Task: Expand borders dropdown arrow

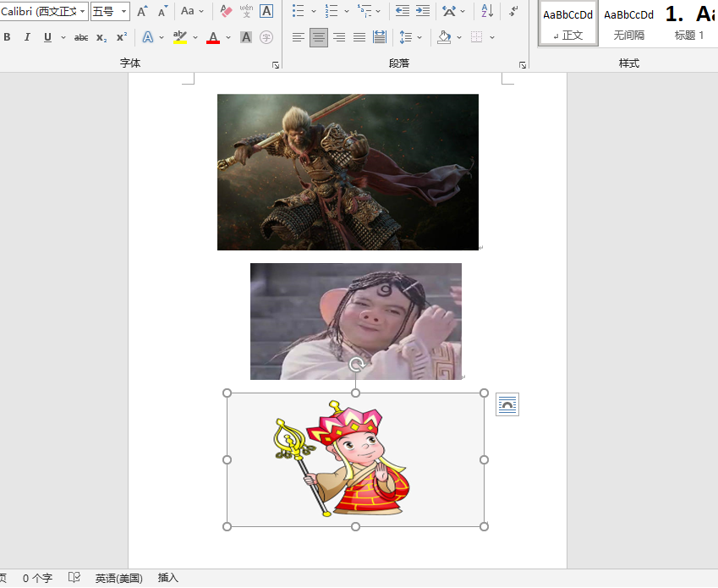Action: (492, 37)
